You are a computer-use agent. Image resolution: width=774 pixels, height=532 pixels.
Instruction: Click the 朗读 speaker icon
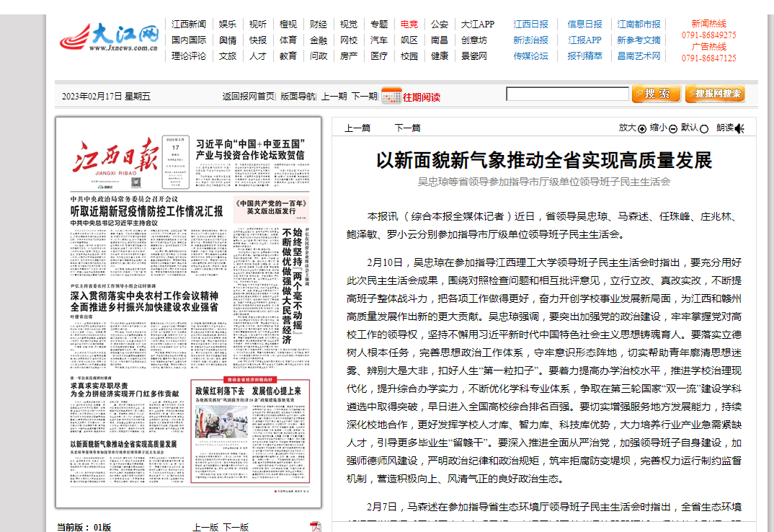pos(739,129)
